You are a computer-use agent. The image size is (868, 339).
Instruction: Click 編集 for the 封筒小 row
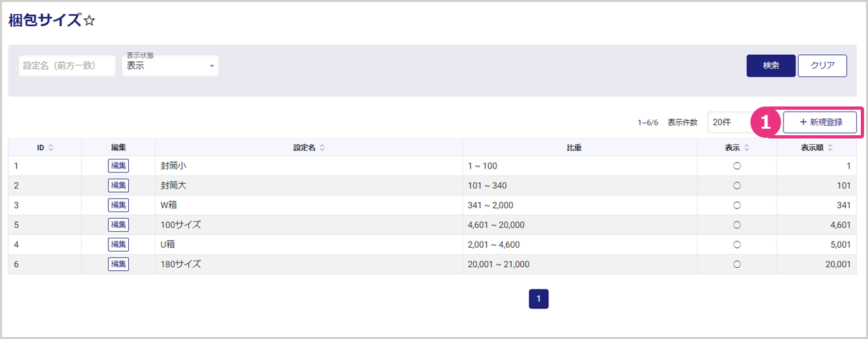coord(118,166)
